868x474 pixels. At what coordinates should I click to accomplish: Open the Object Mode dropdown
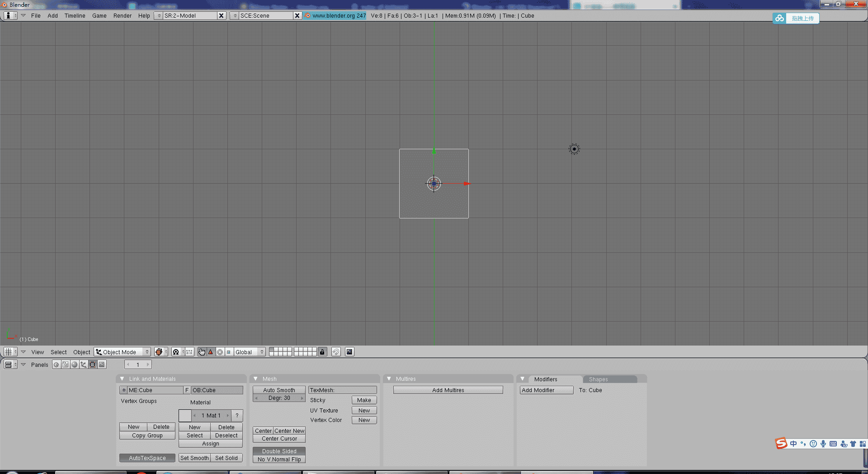123,352
